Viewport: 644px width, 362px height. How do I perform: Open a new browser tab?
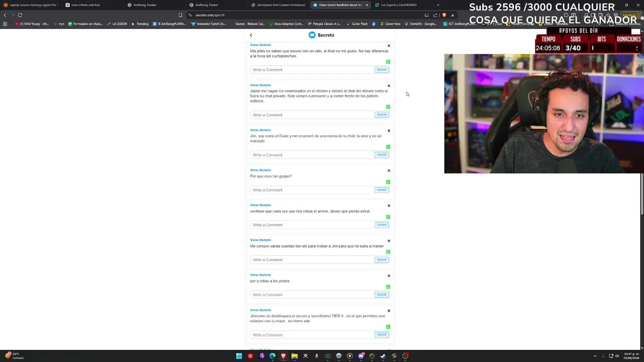pos(438,5)
